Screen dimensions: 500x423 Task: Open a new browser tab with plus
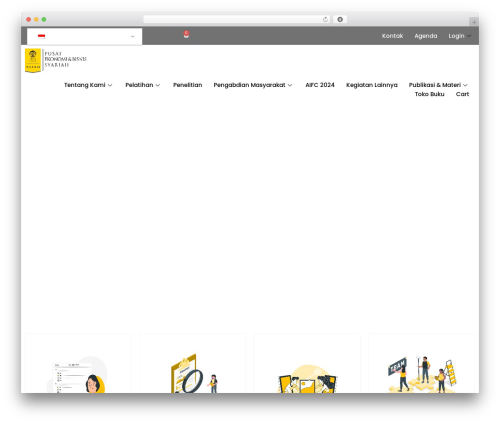tap(474, 22)
